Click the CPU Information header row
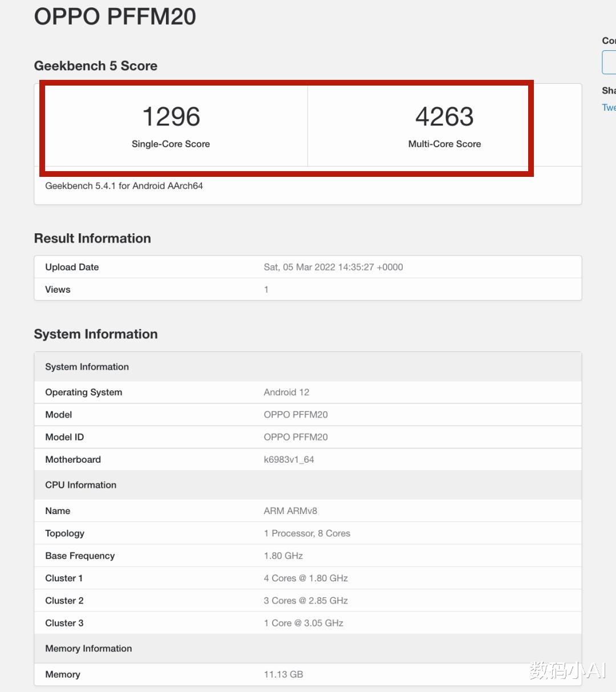Screen dimensions: 616x692 click(x=308, y=485)
